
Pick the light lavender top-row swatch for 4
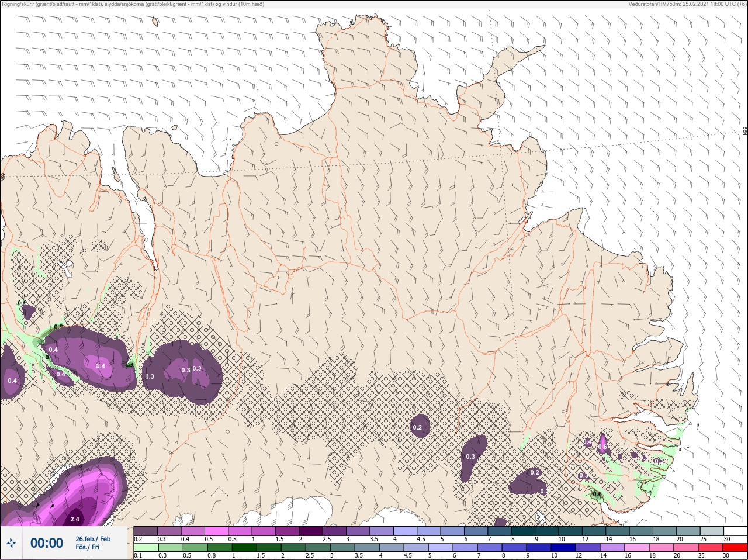coord(406,531)
